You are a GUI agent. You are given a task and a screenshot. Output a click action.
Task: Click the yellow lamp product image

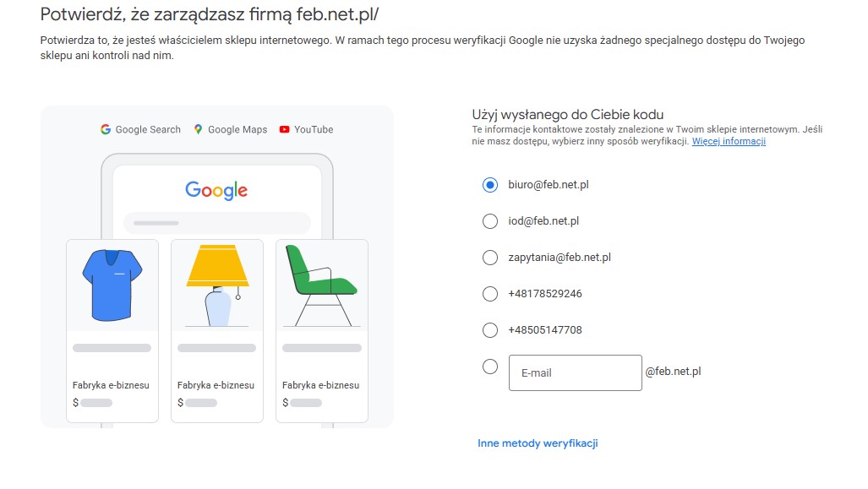(217, 285)
